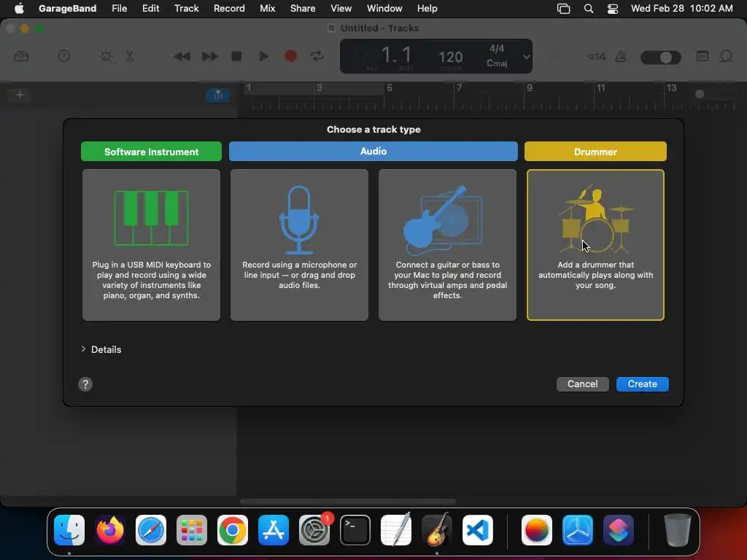Click the Rewind transport button
Image resolution: width=747 pixels, height=560 pixels.
182,57
